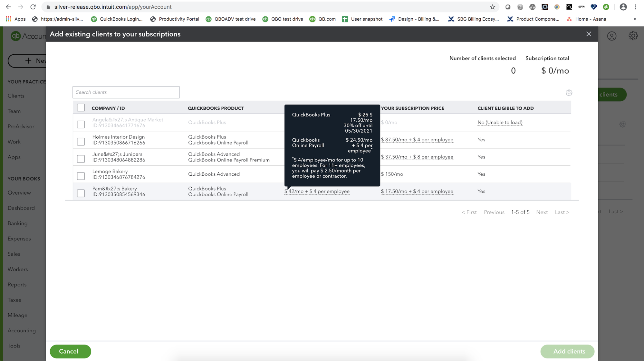Open Tools in the left sidebar
The image size is (644, 361).
tap(14, 346)
